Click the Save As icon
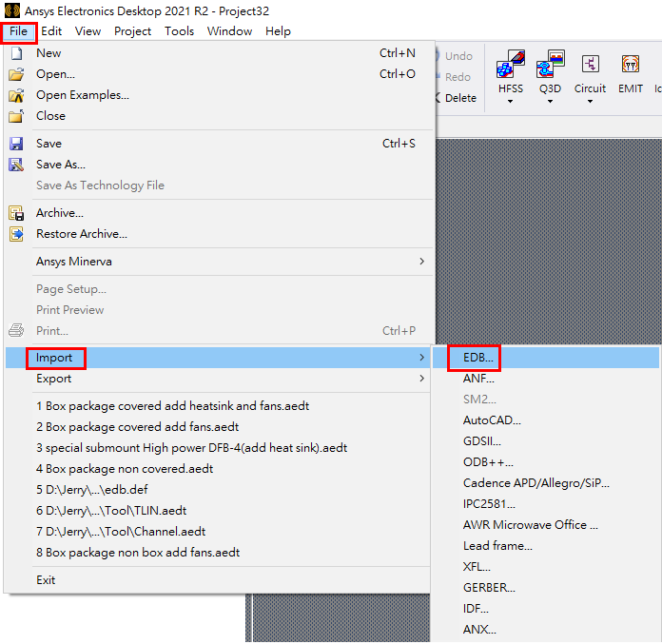The height and width of the screenshot is (644, 662). point(16,165)
